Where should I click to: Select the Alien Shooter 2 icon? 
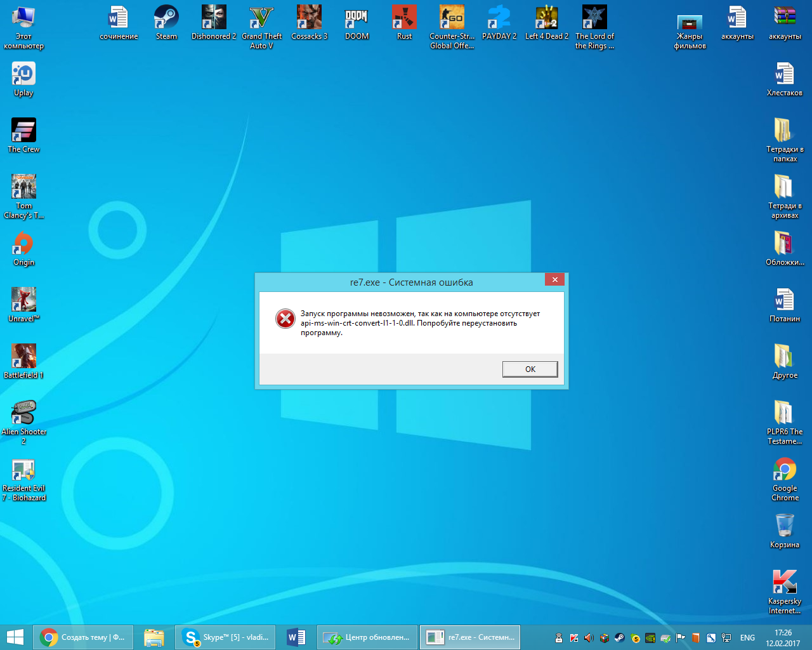point(23,423)
